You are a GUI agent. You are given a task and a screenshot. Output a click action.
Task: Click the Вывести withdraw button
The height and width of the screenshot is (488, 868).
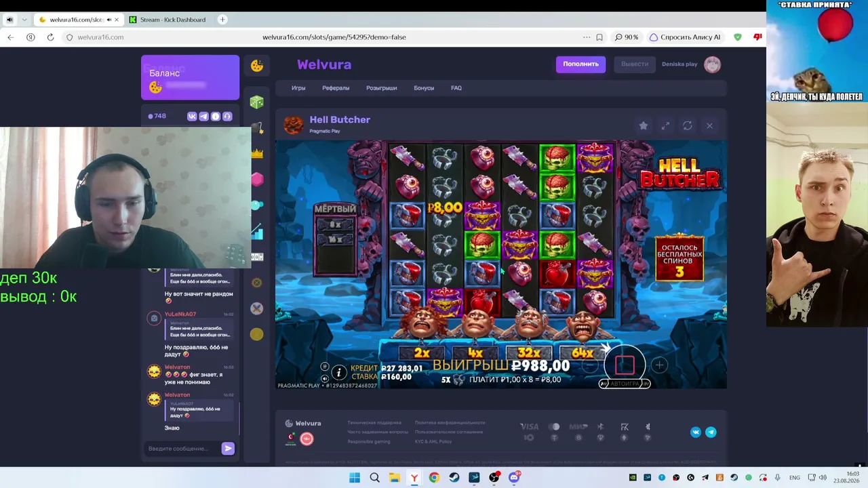(x=635, y=64)
